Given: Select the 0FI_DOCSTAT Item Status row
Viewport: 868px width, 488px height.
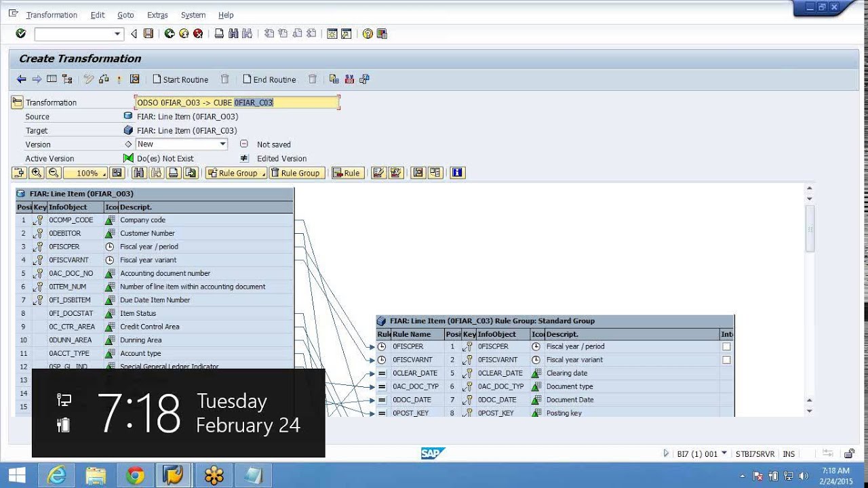Looking at the screenshot, I should point(155,313).
